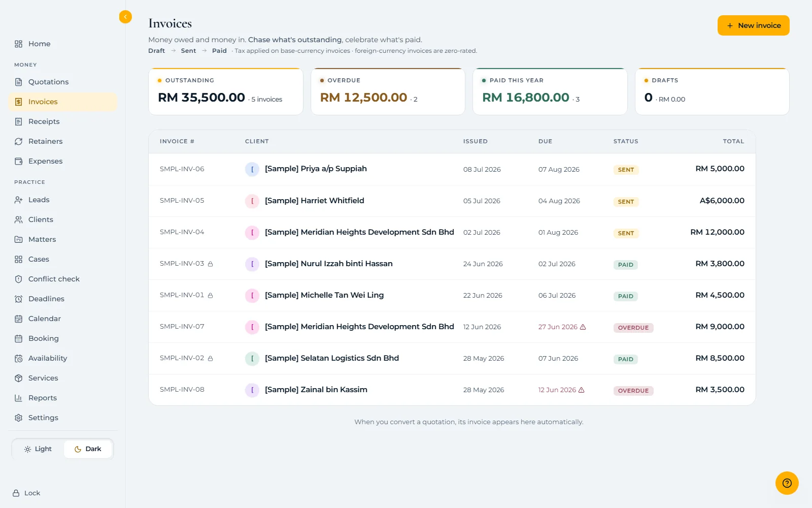Click avatar of Harriet Whitfield
The width and height of the screenshot is (812, 508).
point(252,201)
